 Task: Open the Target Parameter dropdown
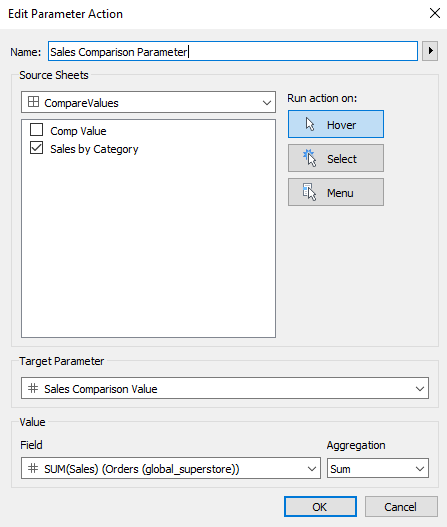click(x=225, y=388)
